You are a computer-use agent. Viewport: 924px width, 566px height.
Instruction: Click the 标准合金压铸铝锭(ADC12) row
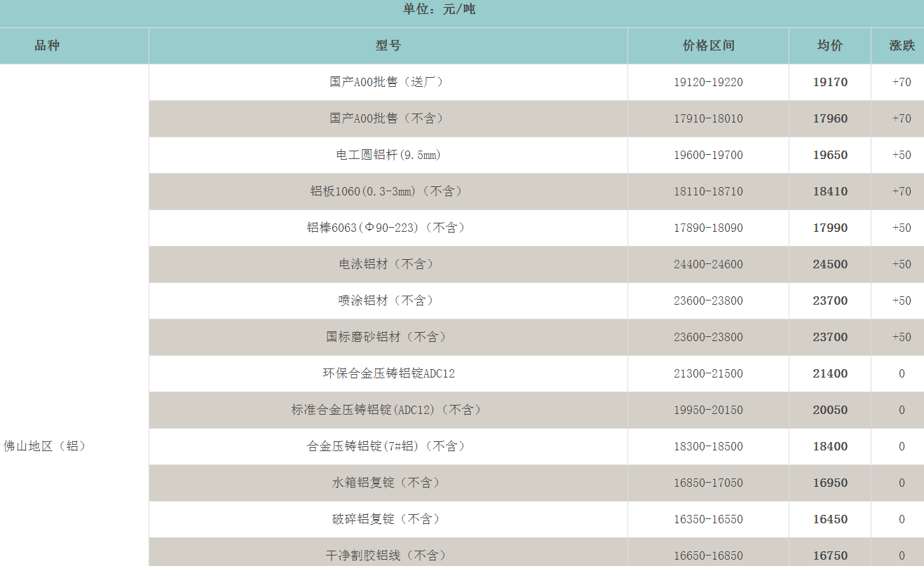(387, 410)
